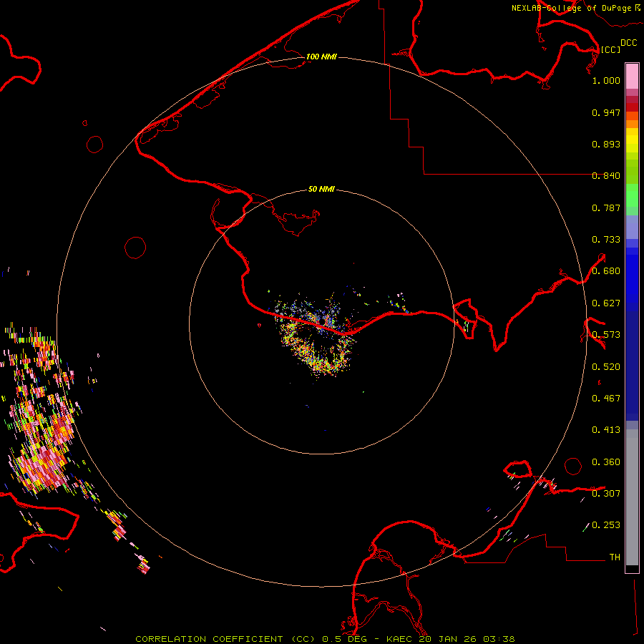Pick the gray section of the color bar

[x=632, y=494]
